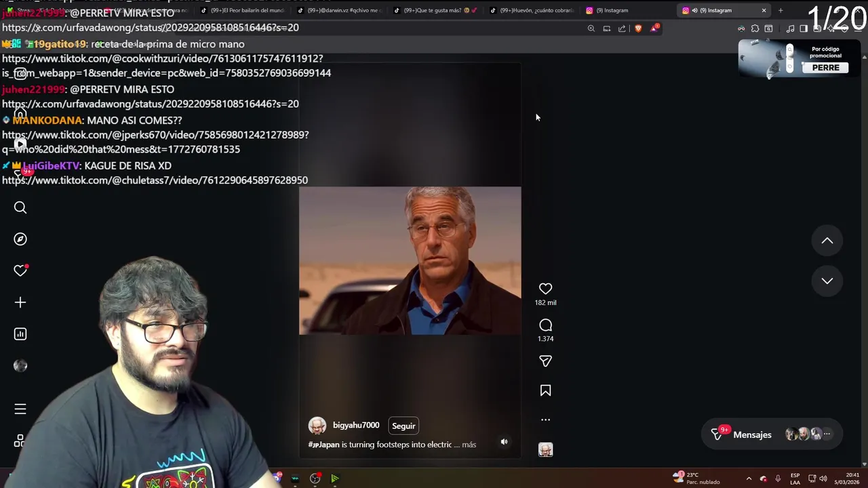The width and height of the screenshot is (868, 488).
Task: Click share page icon in address bar
Action: [x=622, y=28]
